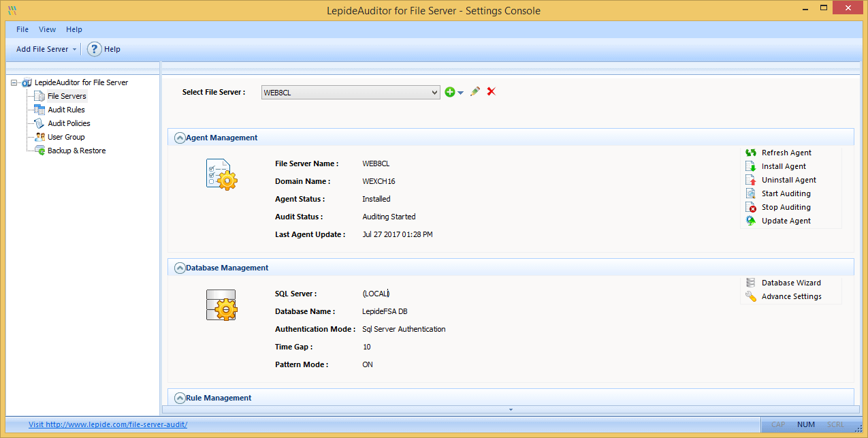The height and width of the screenshot is (438, 868).
Task: Click the CAP indicator in status bar
Action: click(x=777, y=424)
